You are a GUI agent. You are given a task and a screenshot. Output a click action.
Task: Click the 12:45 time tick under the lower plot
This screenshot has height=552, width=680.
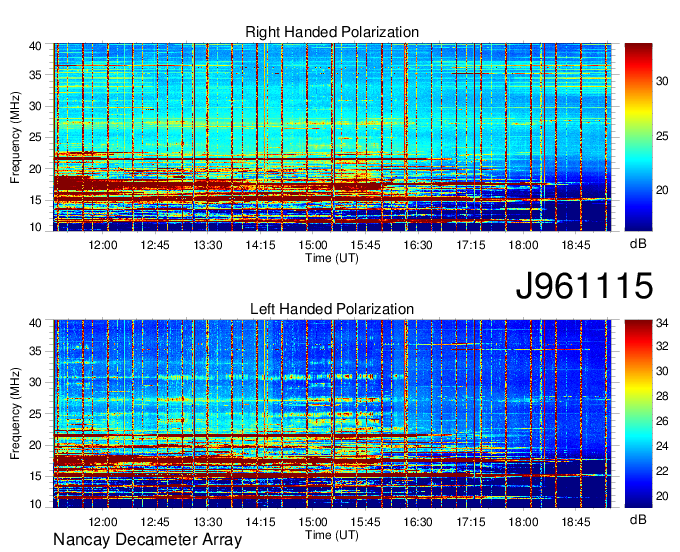[155, 522]
